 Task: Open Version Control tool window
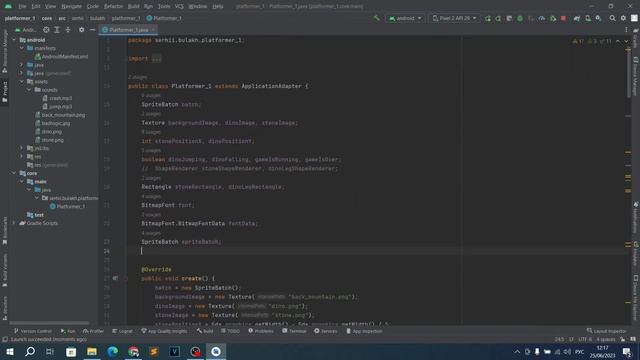[x=33, y=331]
